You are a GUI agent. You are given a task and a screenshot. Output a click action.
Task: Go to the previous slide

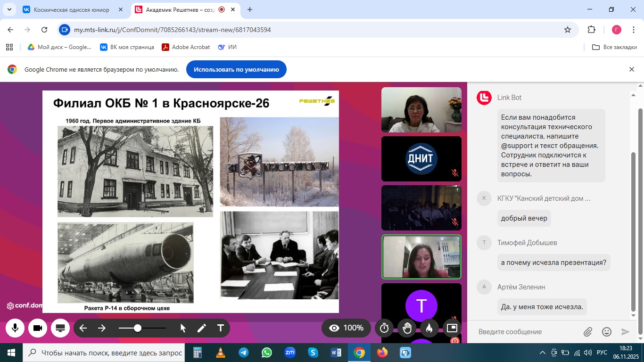coord(83,328)
